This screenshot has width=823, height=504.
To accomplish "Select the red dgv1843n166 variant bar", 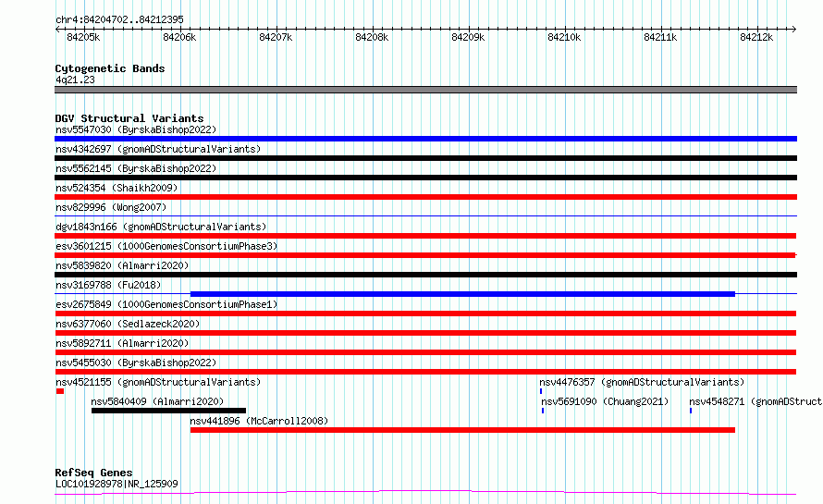I will (425, 236).
